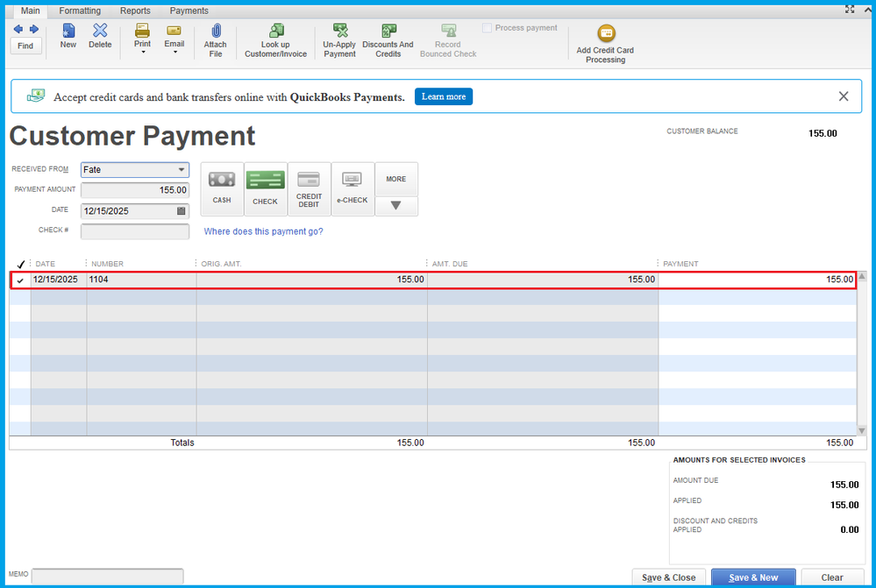Switch to the Formatting tab
The image size is (876, 588).
coord(80,11)
